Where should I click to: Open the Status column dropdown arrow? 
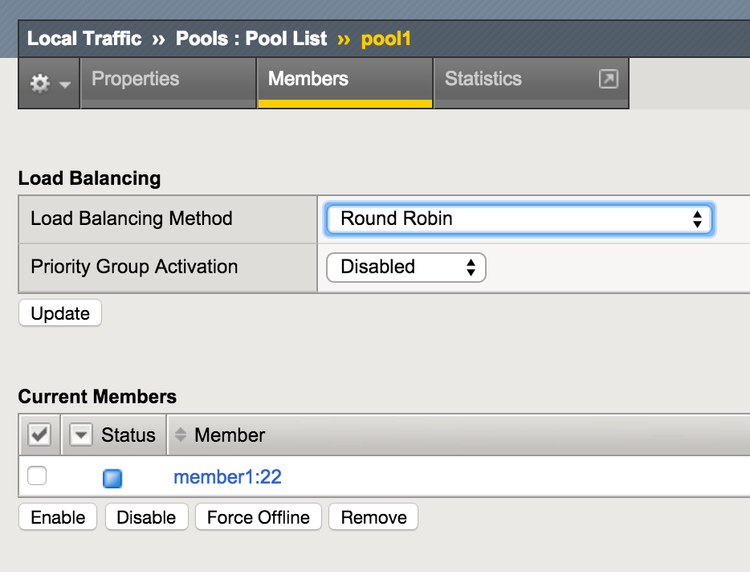(x=81, y=435)
